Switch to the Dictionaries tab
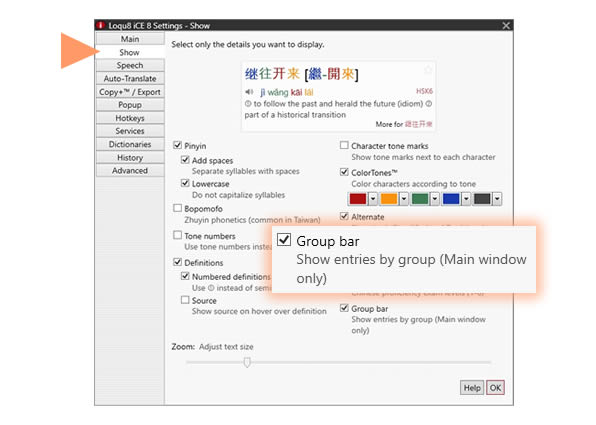 pyautogui.click(x=130, y=144)
